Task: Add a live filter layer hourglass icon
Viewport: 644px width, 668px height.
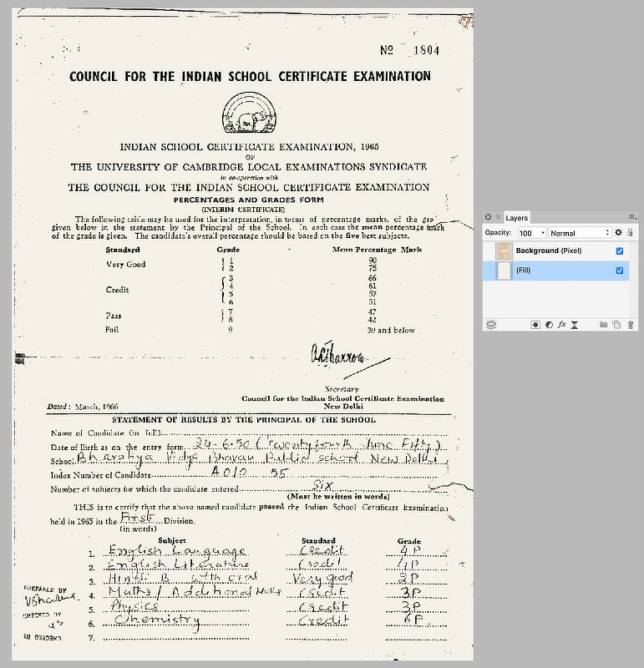Action: click(x=575, y=325)
